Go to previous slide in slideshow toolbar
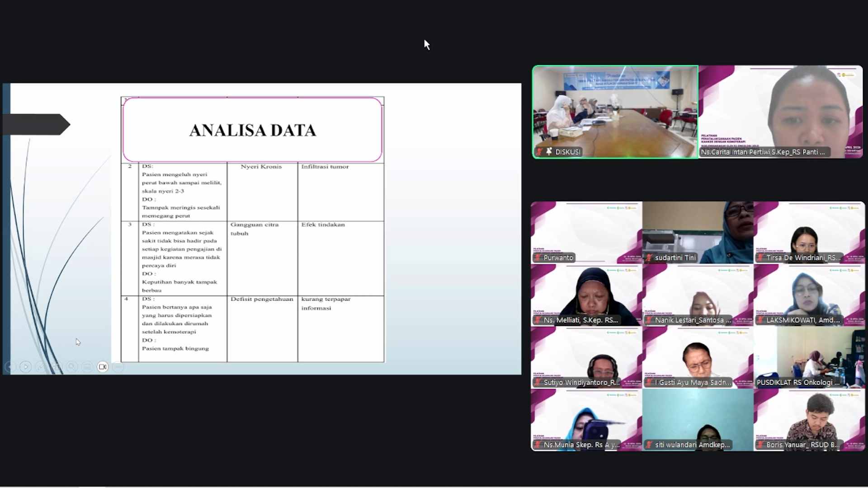Screen dimensions: 868x488 (x=10, y=367)
